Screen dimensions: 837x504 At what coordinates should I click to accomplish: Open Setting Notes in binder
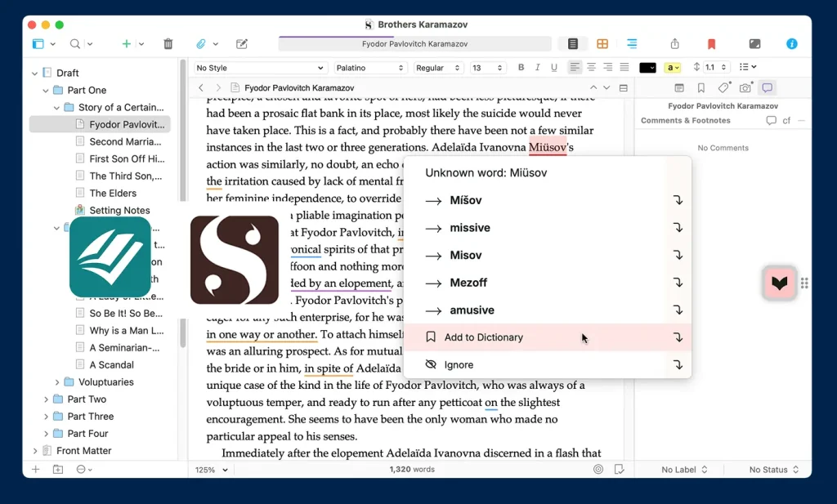tap(119, 210)
